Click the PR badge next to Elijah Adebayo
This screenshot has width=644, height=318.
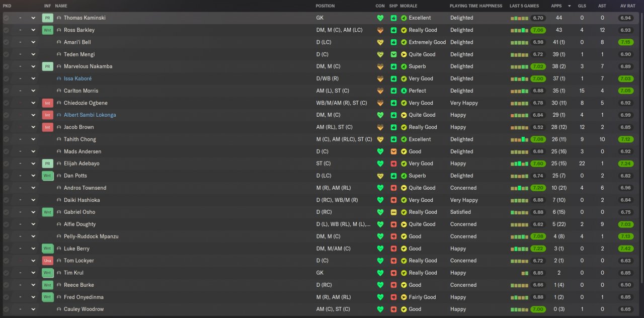[x=47, y=164]
